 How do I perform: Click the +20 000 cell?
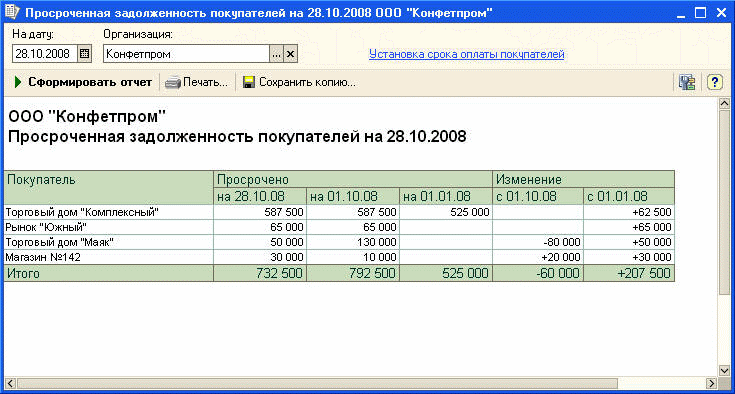[538, 257]
